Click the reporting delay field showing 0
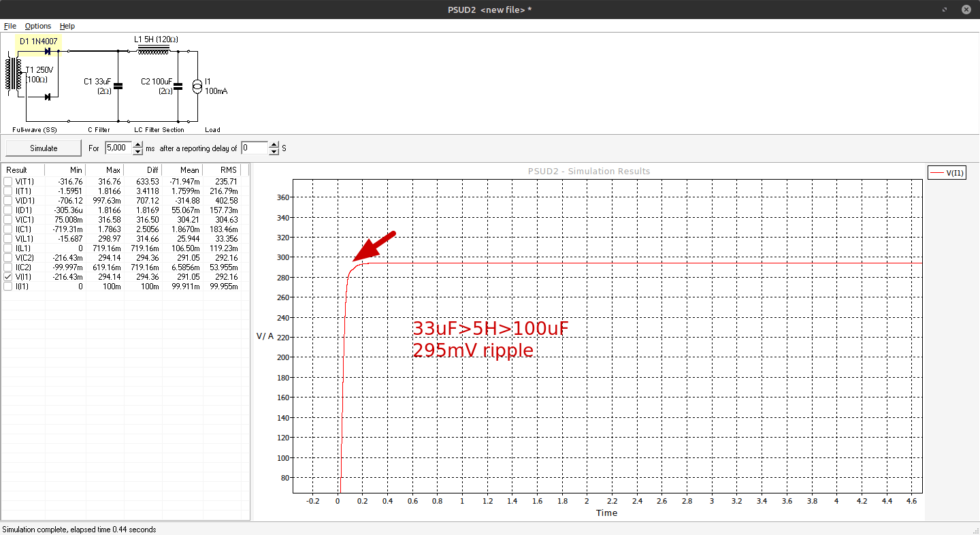This screenshot has height=535, width=980. [255, 148]
